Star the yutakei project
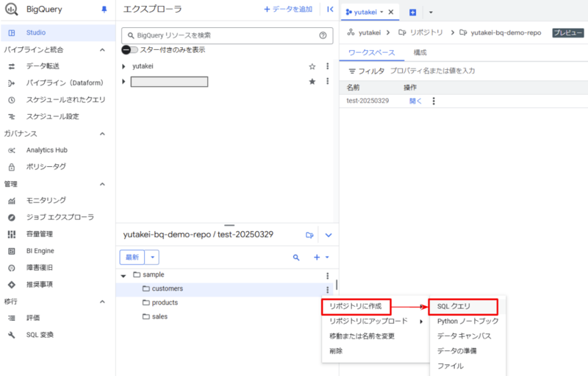The image size is (588, 376). coord(312,66)
